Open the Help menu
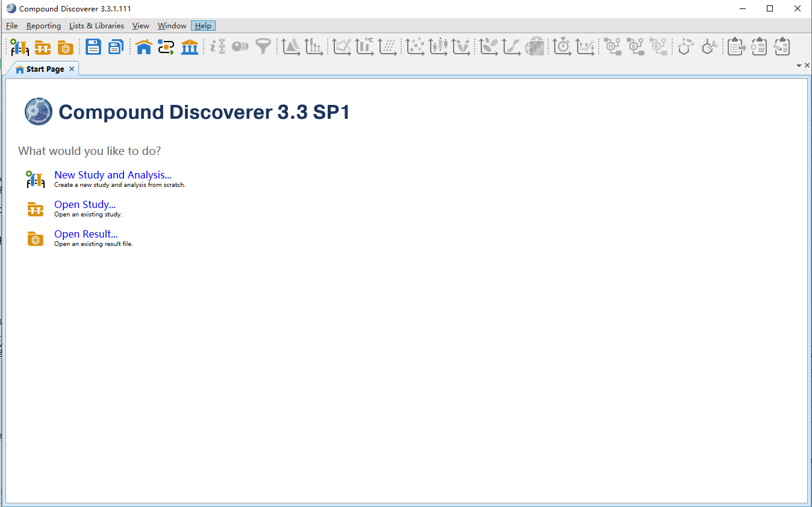Viewport: 812px width, 507px height. (x=203, y=25)
